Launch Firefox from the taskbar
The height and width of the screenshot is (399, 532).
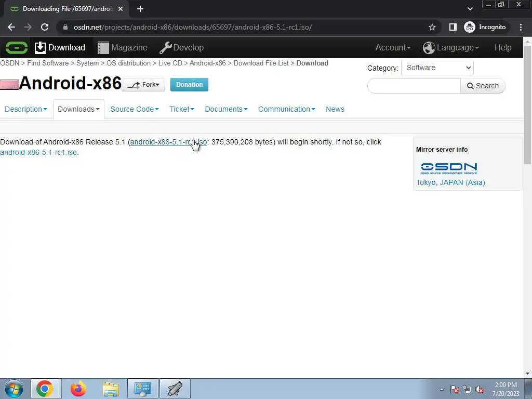tap(78, 389)
